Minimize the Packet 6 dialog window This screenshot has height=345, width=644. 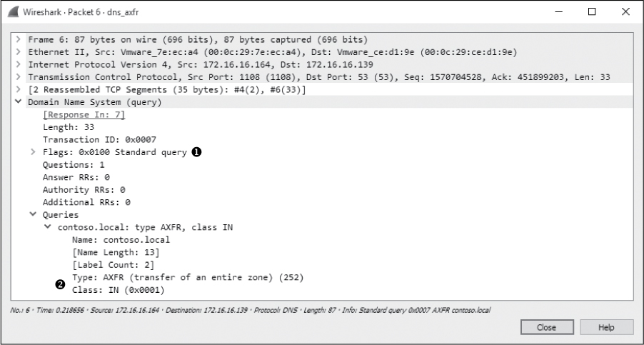[x=559, y=12]
